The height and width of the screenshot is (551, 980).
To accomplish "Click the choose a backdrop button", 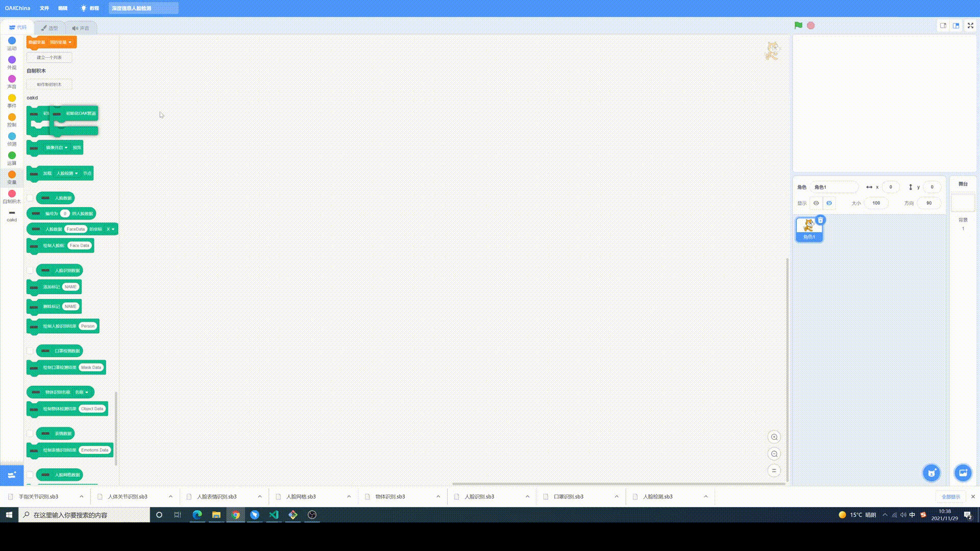I will click(963, 473).
